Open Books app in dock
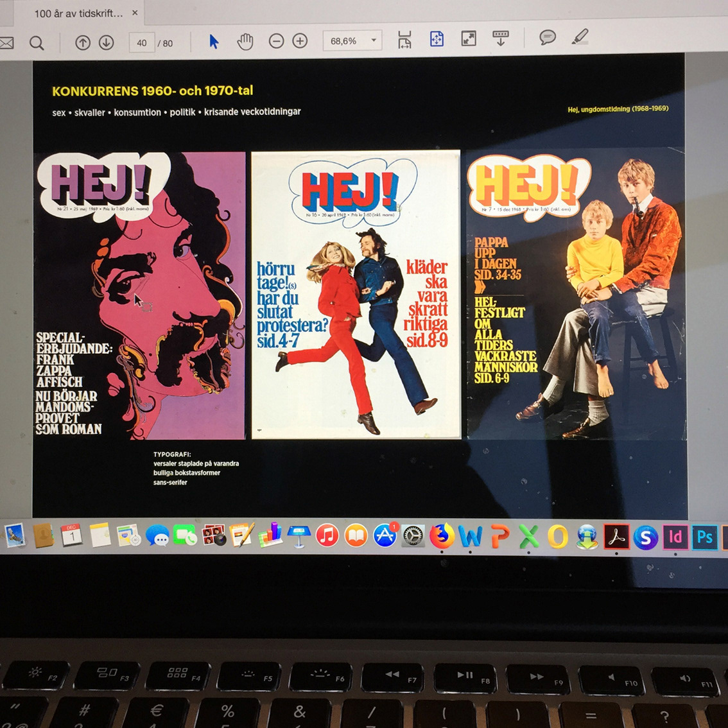Viewport: 728px width, 728px height. (356, 536)
